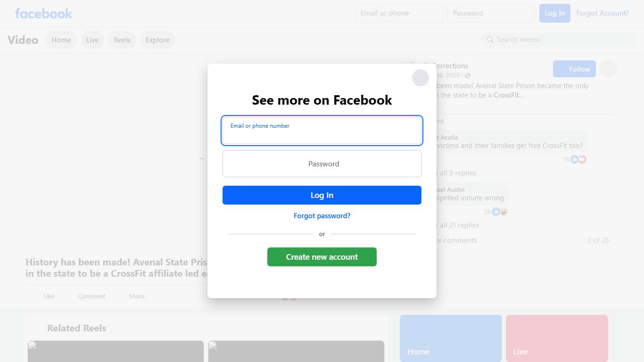Image resolution: width=644 pixels, height=362 pixels.
Task: Focus the modal Email or phone number field
Action: point(322,131)
